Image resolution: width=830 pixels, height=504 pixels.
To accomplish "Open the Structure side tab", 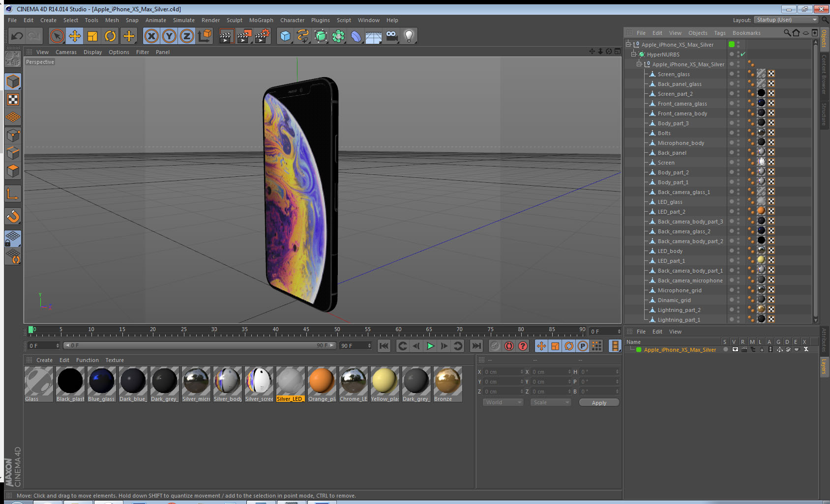I will click(x=825, y=114).
